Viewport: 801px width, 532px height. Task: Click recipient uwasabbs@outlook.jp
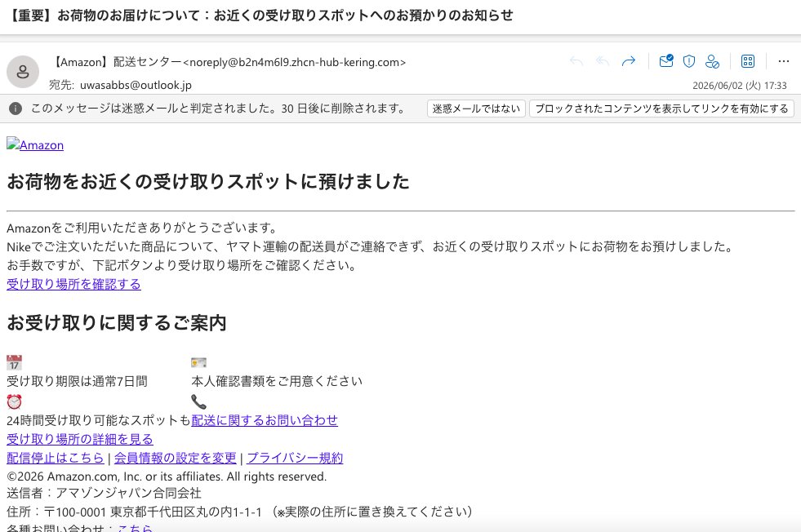pos(136,85)
